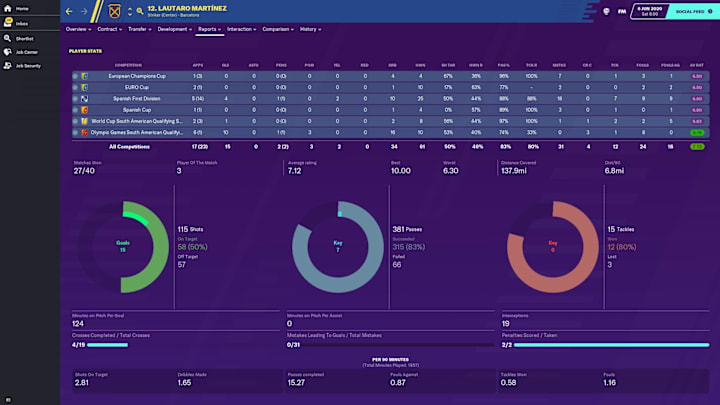The height and width of the screenshot is (405, 720).
Task: Select the Spanish Cup row name
Action: (137, 110)
